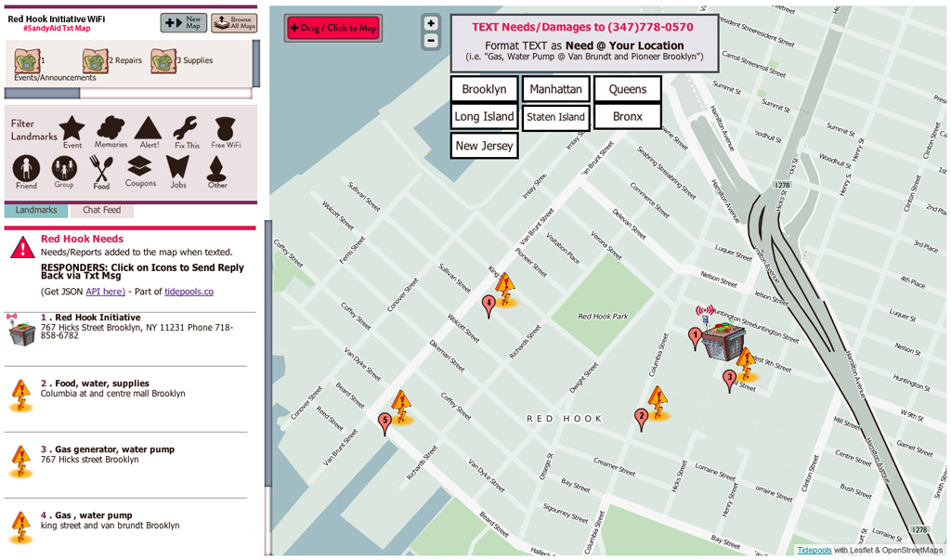The image size is (951, 560).
Task: Open map 1 Events/Announcements
Action: point(29,60)
